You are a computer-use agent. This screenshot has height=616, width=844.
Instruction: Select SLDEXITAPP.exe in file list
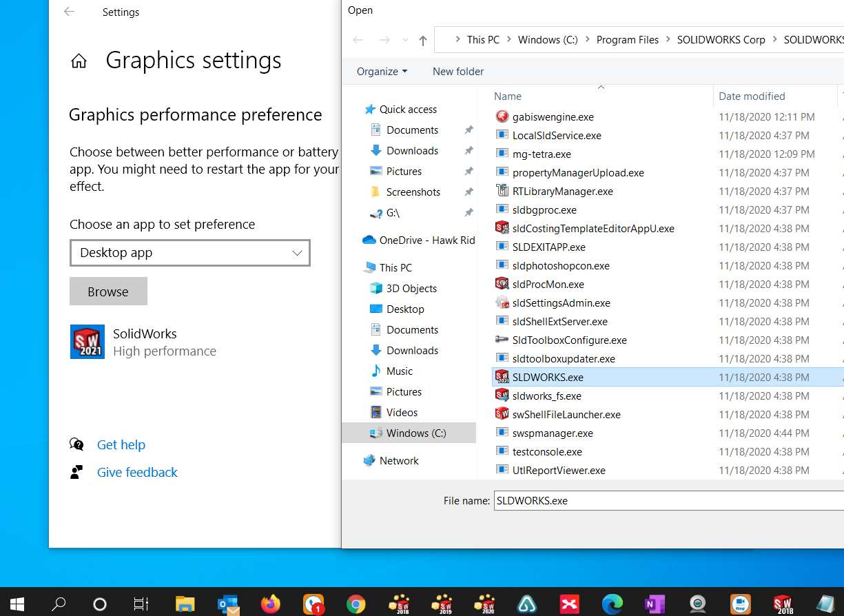(x=549, y=247)
